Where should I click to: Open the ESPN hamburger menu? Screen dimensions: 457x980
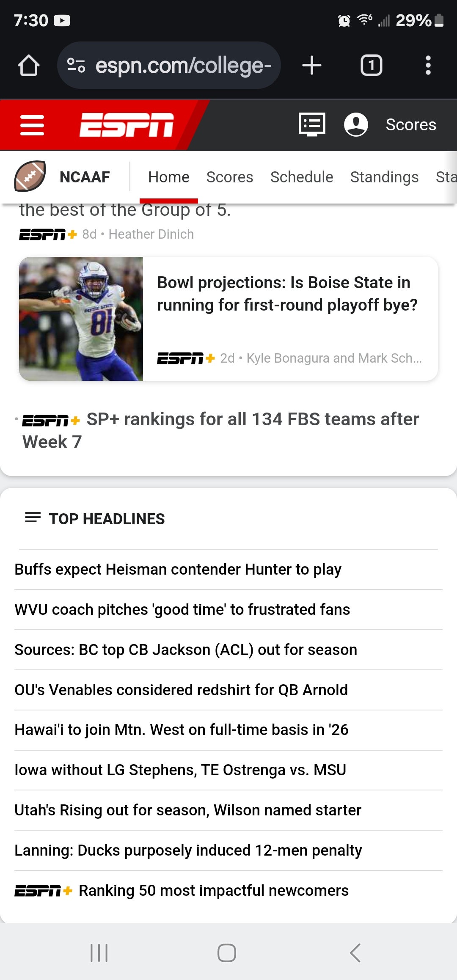click(x=32, y=125)
